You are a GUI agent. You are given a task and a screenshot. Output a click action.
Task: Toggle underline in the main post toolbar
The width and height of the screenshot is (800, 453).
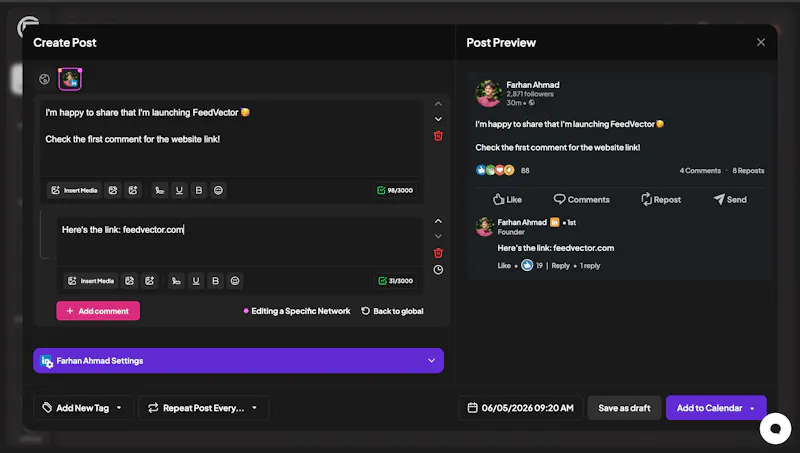179,190
